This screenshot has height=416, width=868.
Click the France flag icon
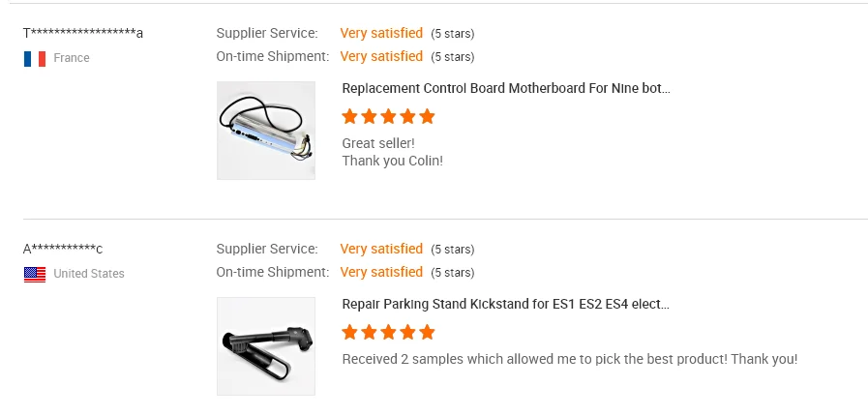click(x=35, y=58)
